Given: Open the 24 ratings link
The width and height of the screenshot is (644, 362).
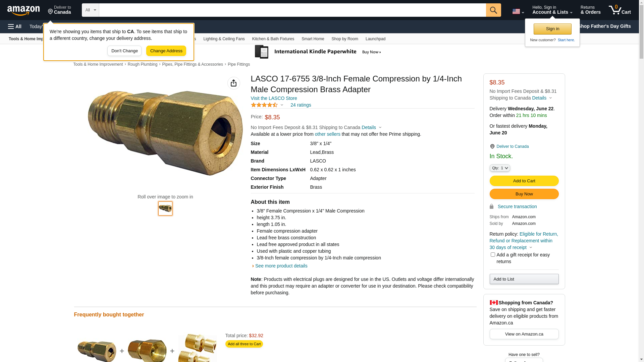Looking at the screenshot, I should coord(301,105).
